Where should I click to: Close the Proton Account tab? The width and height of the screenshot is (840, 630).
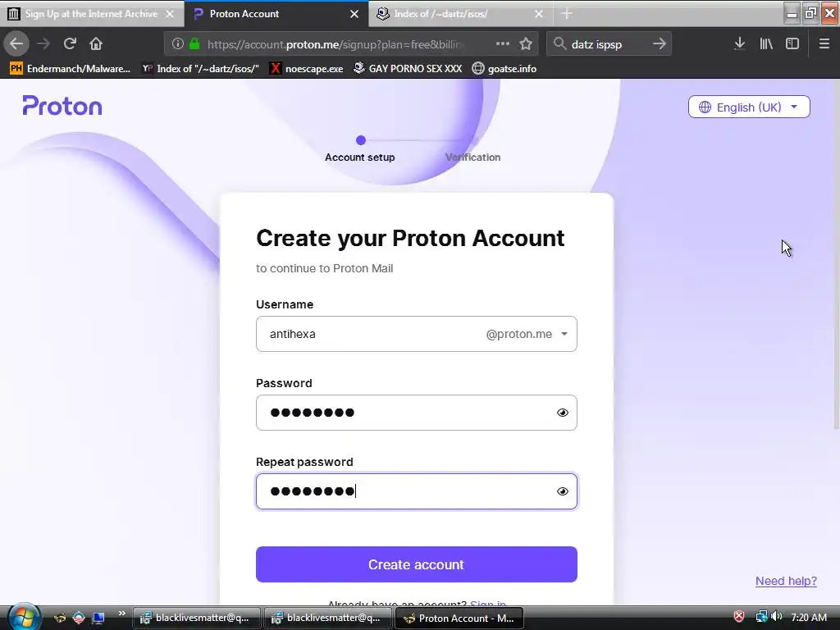[x=354, y=14]
